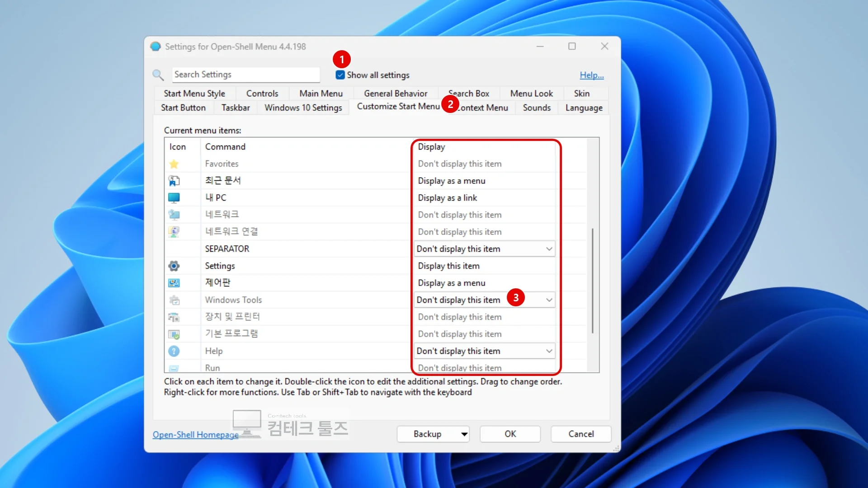This screenshot has height=488, width=868.
Task: Open the Taskbar tab
Action: point(236,108)
